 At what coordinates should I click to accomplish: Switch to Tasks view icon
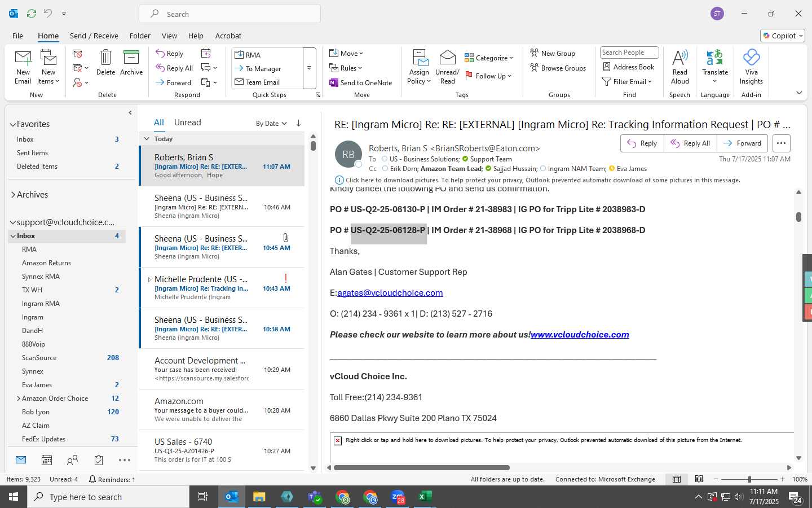pyautogui.click(x=99, y=460)
